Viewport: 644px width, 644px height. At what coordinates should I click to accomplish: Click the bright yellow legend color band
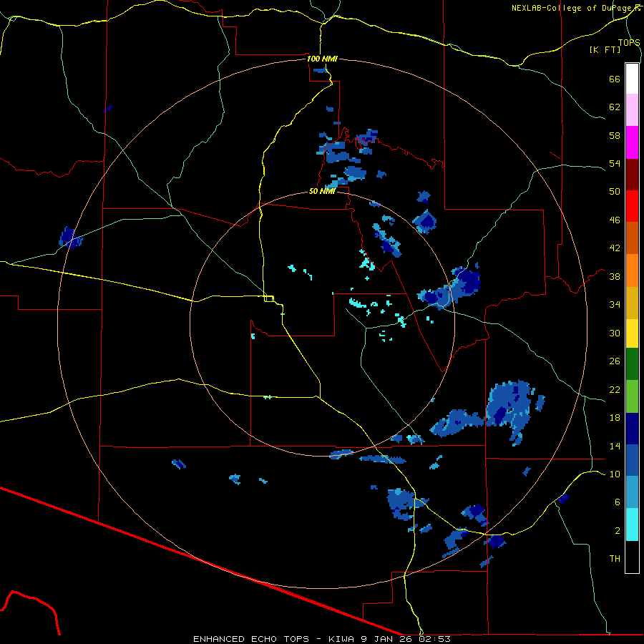pyautogui.click(x=632, y=333)
